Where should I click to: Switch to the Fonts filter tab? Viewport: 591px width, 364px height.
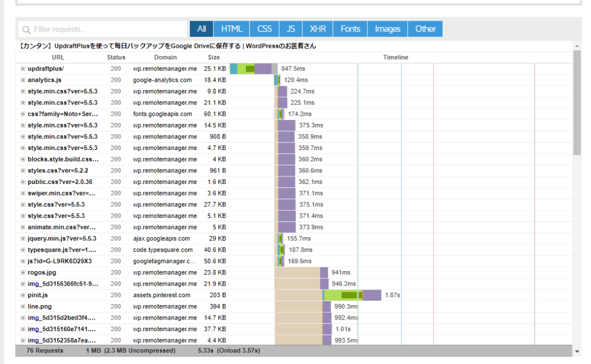click(x=350, y=29)
